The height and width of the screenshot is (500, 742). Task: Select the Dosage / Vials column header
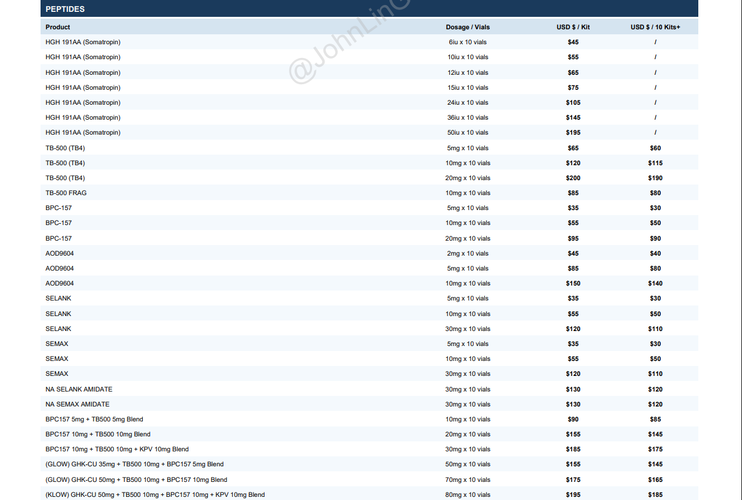[x=468, y=27]
